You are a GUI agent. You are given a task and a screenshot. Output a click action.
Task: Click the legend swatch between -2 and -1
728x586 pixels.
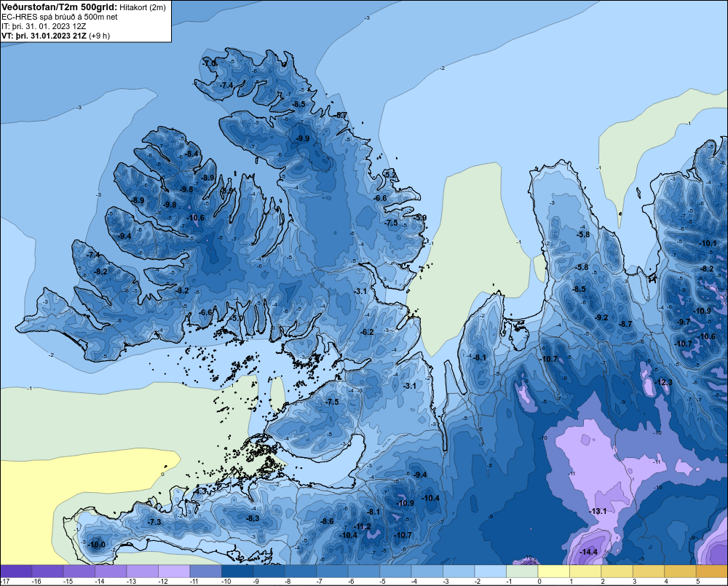click(491, 571)
